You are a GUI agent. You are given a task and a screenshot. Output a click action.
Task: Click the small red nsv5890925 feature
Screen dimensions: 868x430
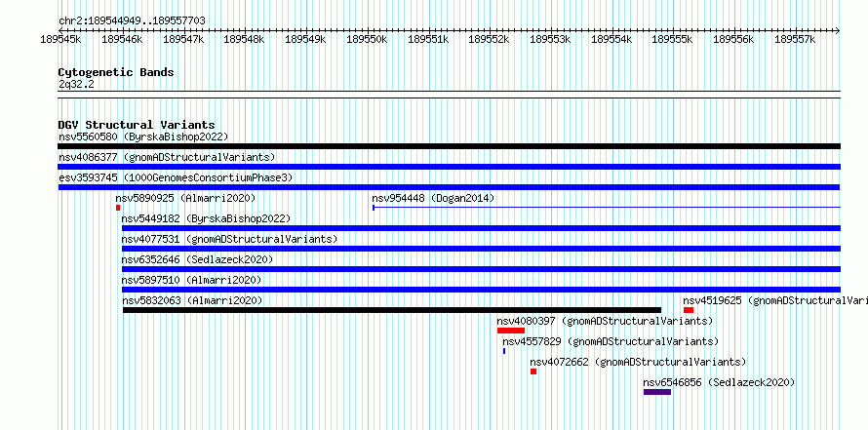pos(118,208)
